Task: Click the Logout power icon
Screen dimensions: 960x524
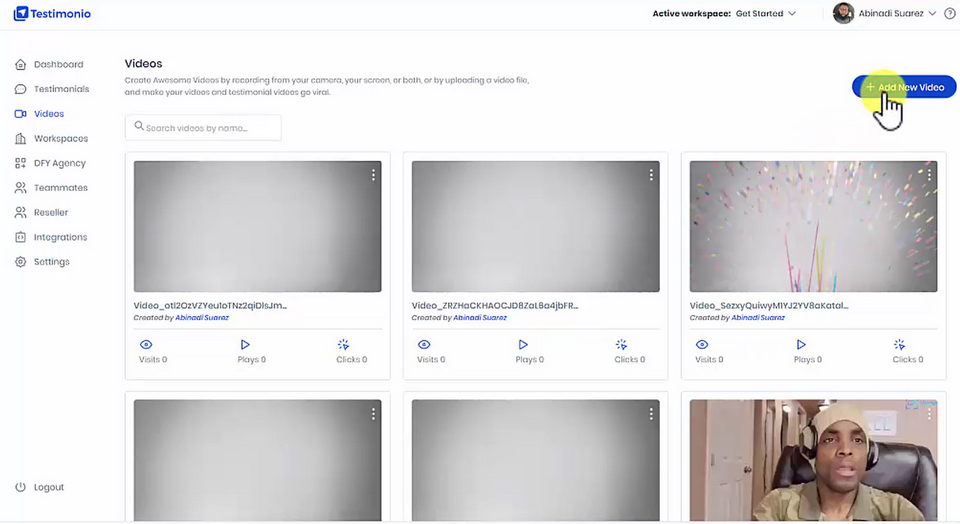Action: point(20,487)
